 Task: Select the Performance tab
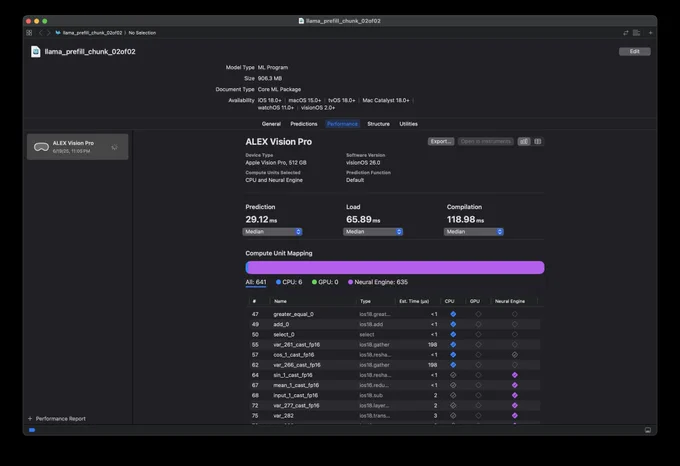coord(342,124)
